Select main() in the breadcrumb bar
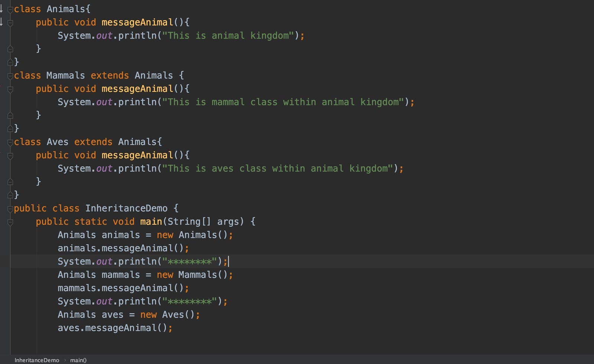 point(78,360)
